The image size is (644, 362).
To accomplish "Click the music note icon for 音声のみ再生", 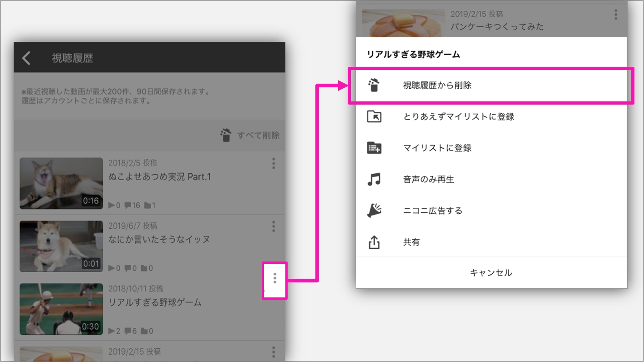I will pos(374,179).
